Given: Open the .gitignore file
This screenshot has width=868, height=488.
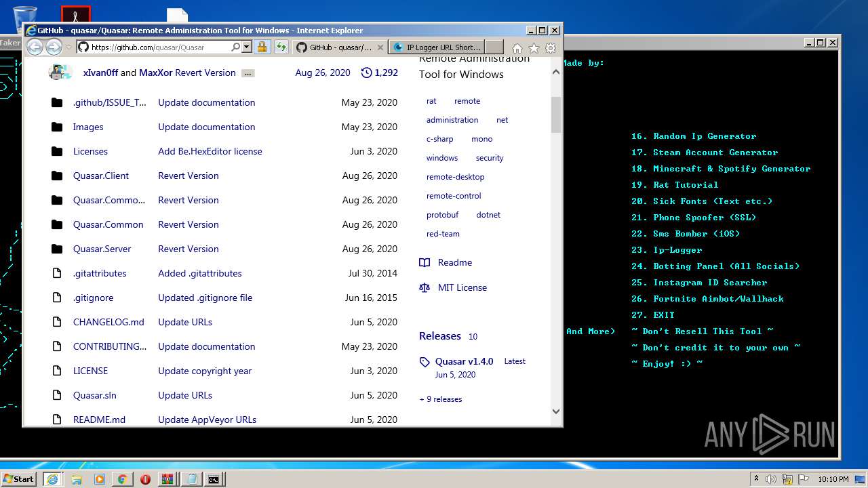Looking at the screenshot, I should (93, 298).
